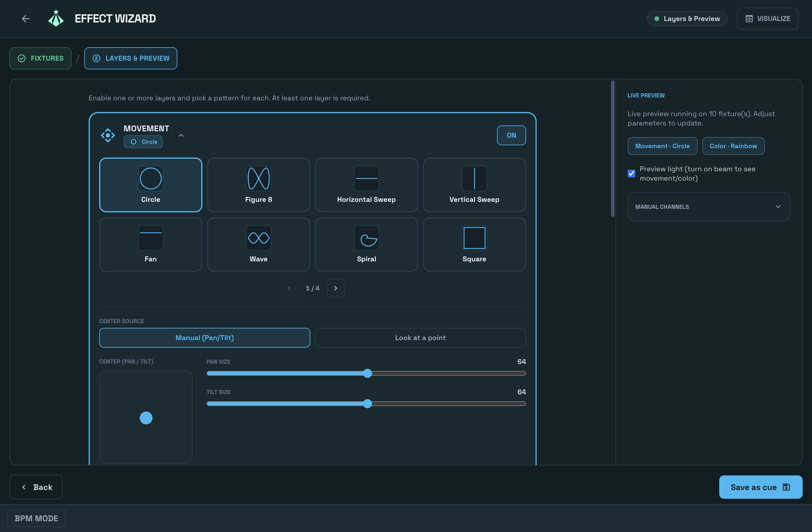This screenshot has width=812, height=532.
Task: Click the 'MOVEMENT' layer title
Action: pos(146,129)
